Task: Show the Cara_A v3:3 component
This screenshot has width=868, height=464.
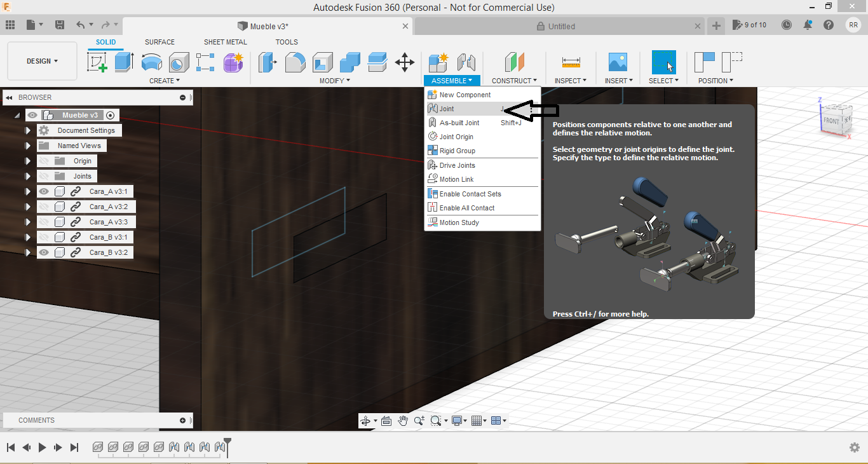Action: tap(44, 222)
